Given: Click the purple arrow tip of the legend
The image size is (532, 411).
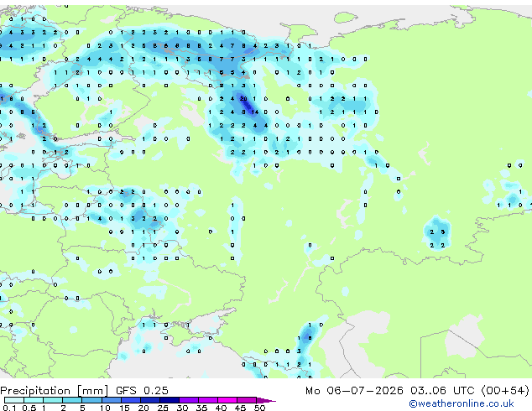Looking at the screenshot, I should 266,400.
